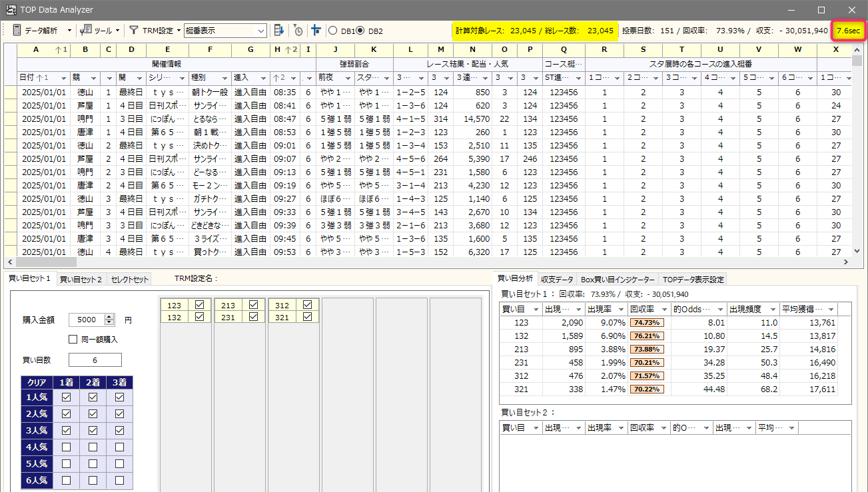Image resolution: width=868 pixels, height=492 pixels.
Task: Open the ツール tools menu icon
Action: [x=85, y=31]
